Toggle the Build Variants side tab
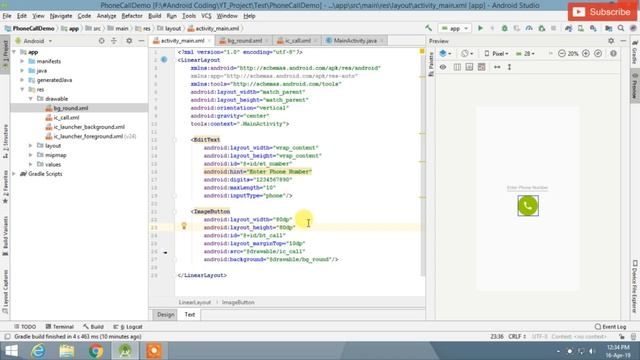Viewport: 640px width, 360px height. (5, 236)
